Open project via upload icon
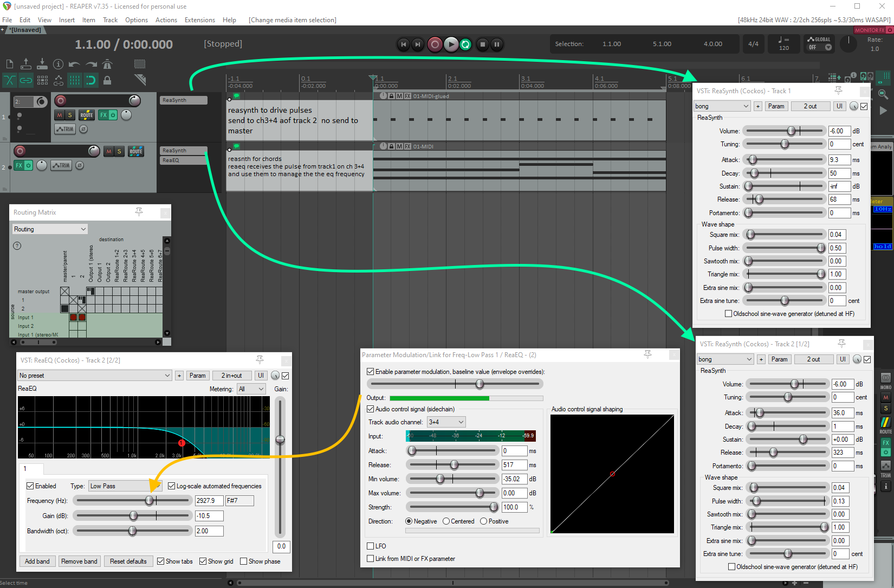This screenshot has height=588, width=894. (x=25, y=64)
